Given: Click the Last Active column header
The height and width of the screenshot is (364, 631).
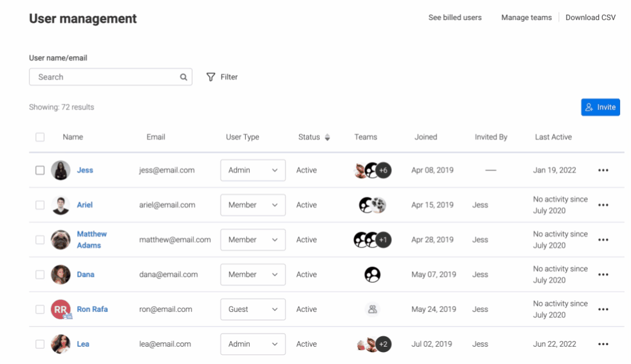Looking at the screenshot, I should click(553, 137).
